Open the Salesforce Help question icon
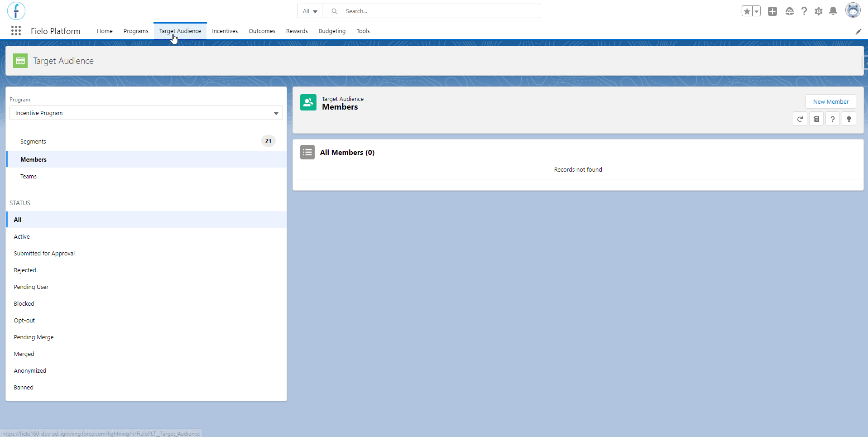The width and height of the screenshot is (868, 437). click(x=804, y=11)
